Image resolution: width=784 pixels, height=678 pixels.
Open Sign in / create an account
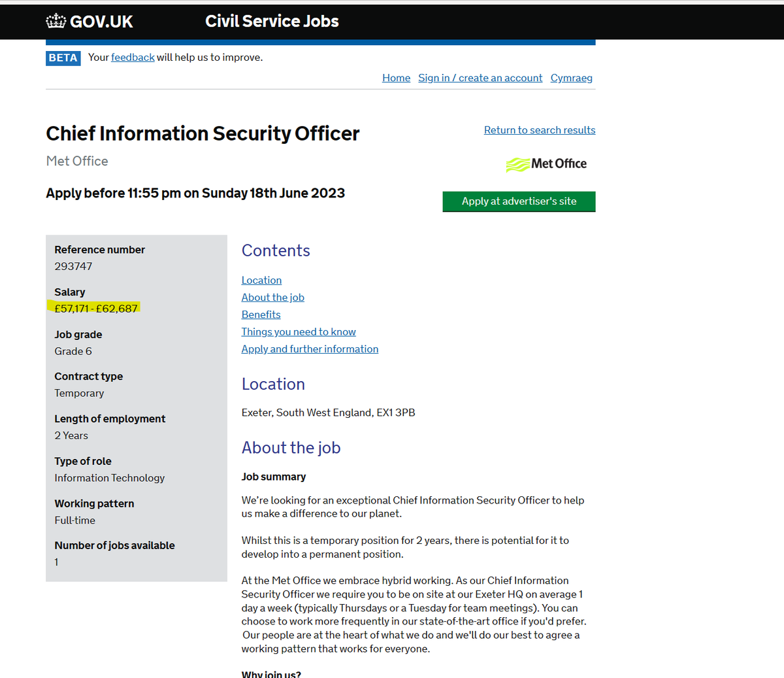480,78
